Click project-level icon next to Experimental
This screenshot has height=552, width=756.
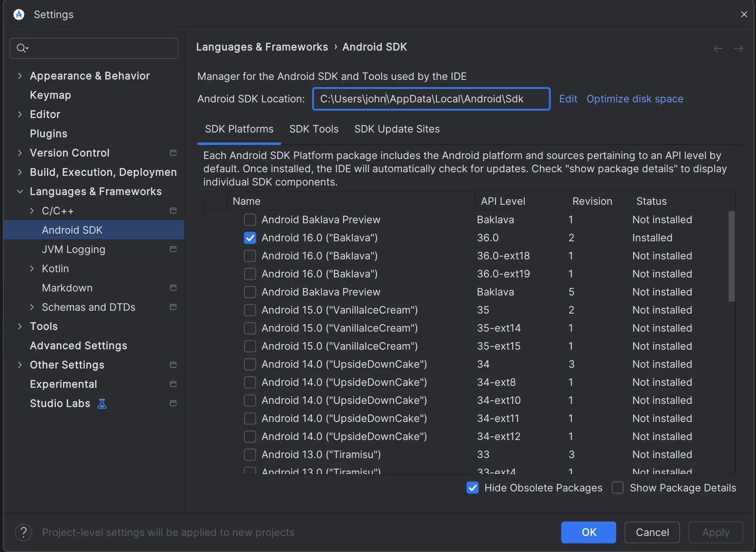pos(173,384)
